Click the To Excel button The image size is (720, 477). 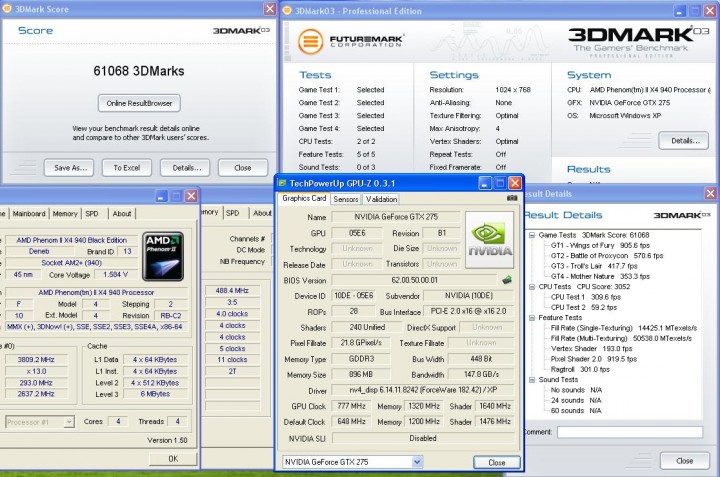127,168
